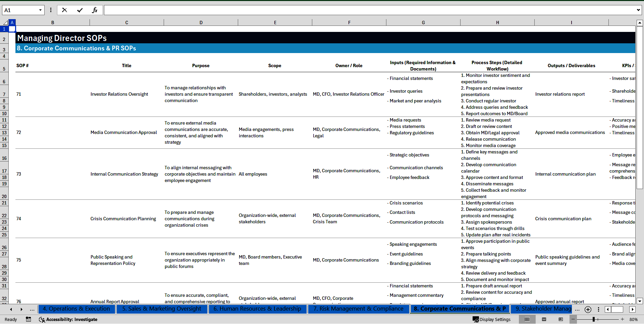Switch to 7. Risk Management & Compliance tab
This screenshot has height=324, width=644.
tap(358, 309)
